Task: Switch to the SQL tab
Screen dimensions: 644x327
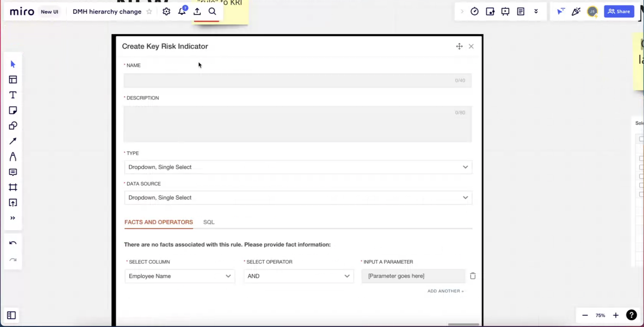Action: coord(209,222)
